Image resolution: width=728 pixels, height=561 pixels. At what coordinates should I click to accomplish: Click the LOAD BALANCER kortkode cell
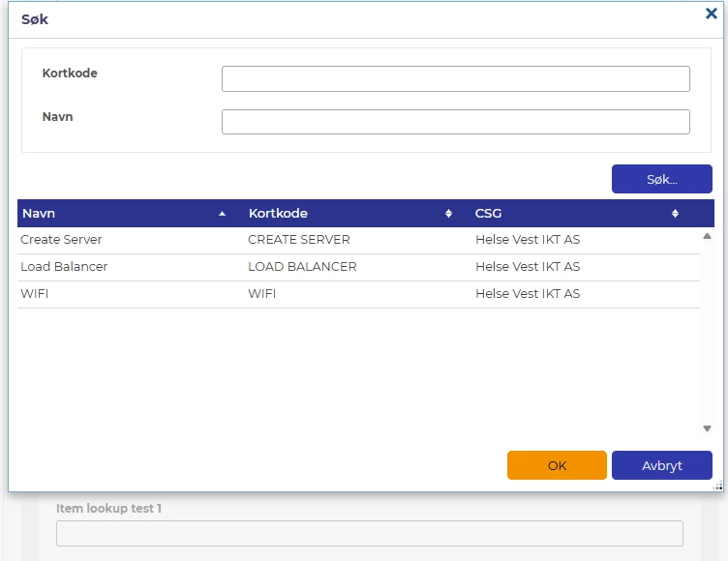point(302,266)
